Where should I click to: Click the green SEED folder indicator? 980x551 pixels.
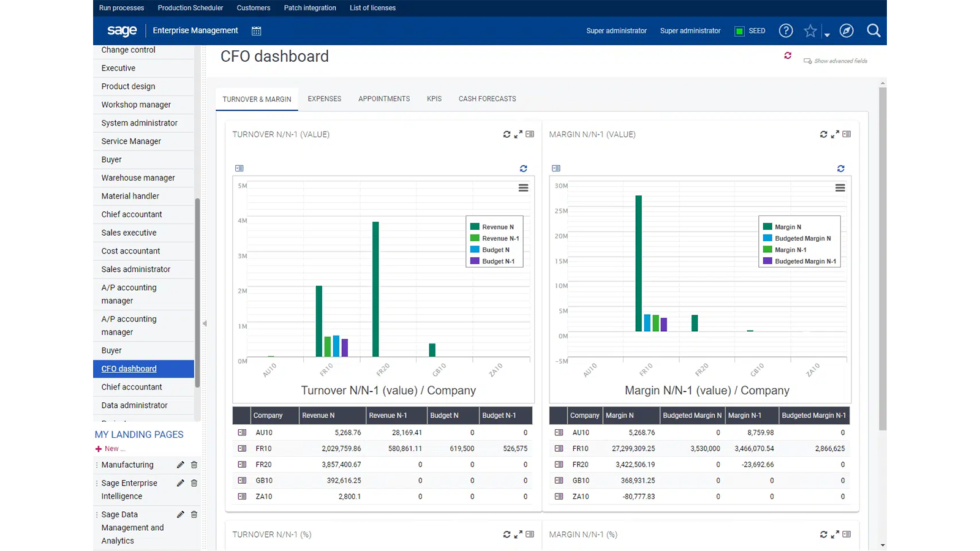[739, 31]
